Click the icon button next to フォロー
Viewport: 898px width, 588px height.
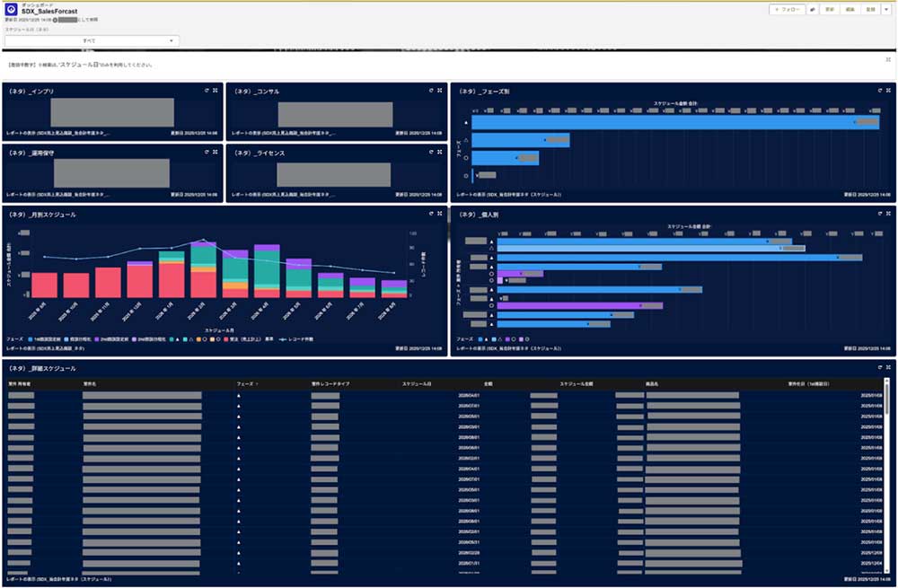pyautogui.click(x=813, y=10)
